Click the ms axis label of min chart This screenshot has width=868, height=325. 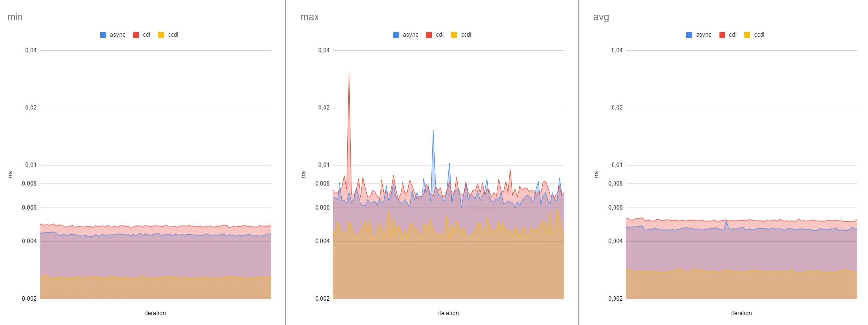[x=10, y=174]
